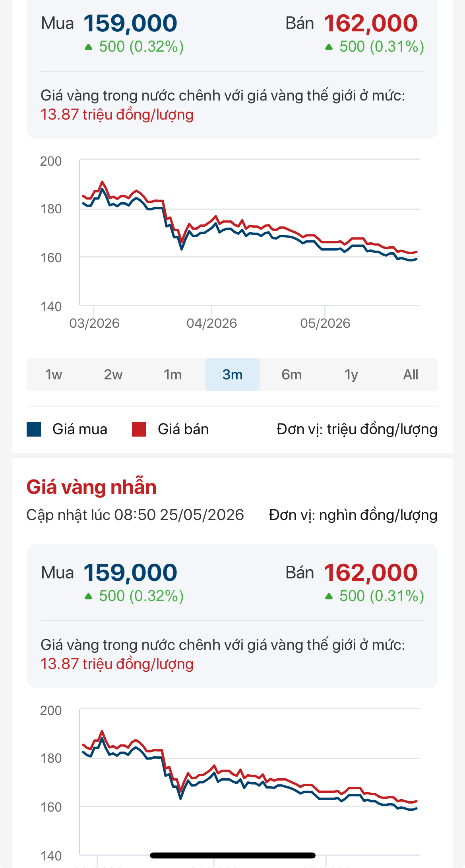Switch chart to 6m range

tap(292, 375)
